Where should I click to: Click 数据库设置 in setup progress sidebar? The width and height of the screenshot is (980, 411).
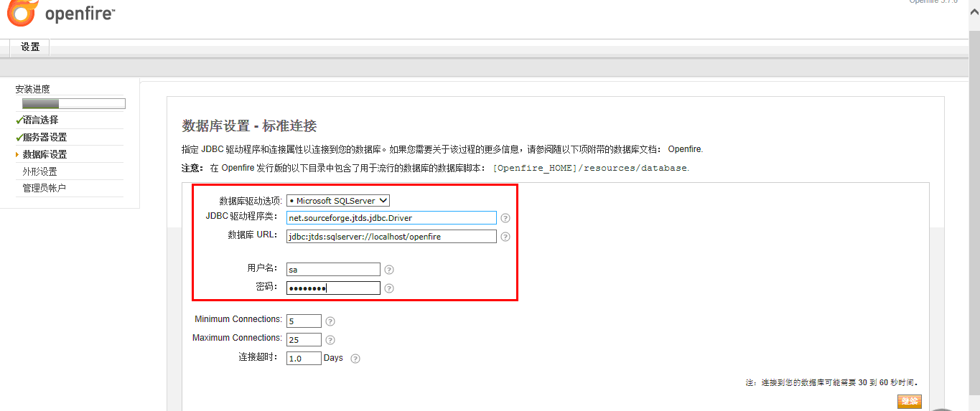pyautogui.click(x=45, y=154)
